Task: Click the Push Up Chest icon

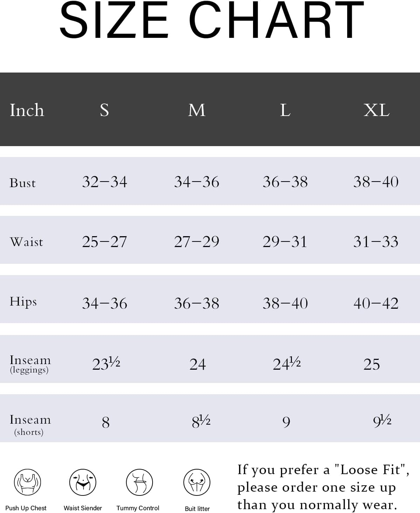Action: pos(27,483)
